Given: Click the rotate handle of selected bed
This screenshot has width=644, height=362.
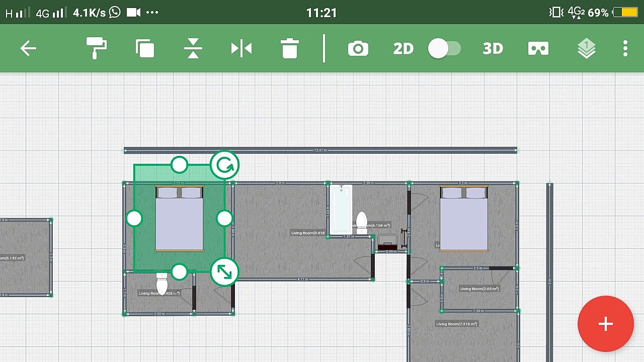Looking at the screenshot, I should 225,165.
